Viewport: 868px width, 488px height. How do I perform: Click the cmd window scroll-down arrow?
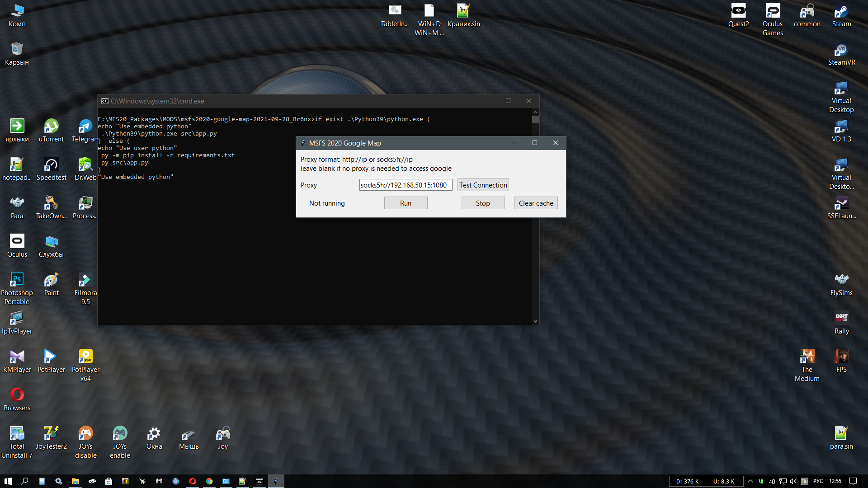click(x=535, y=321)
